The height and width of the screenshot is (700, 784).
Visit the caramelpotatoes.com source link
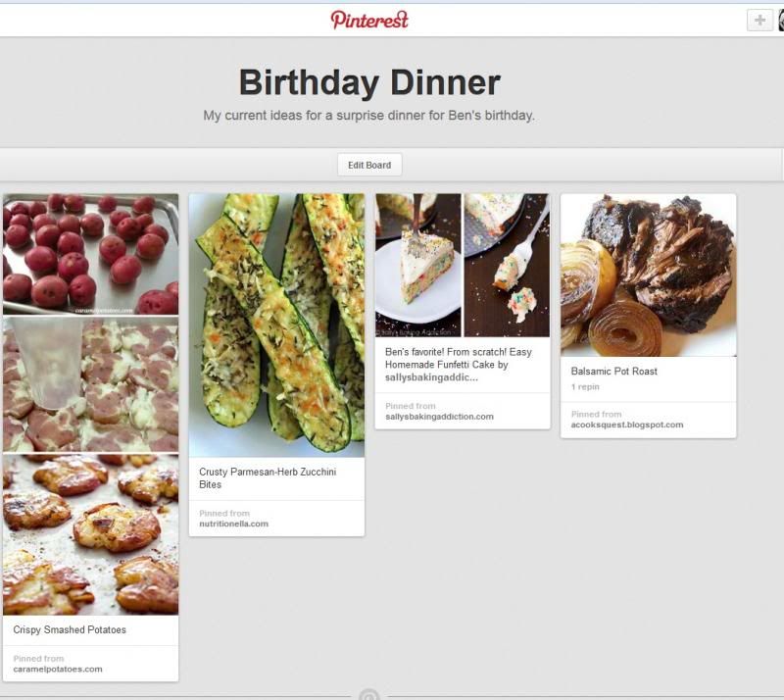coord(58,669)
